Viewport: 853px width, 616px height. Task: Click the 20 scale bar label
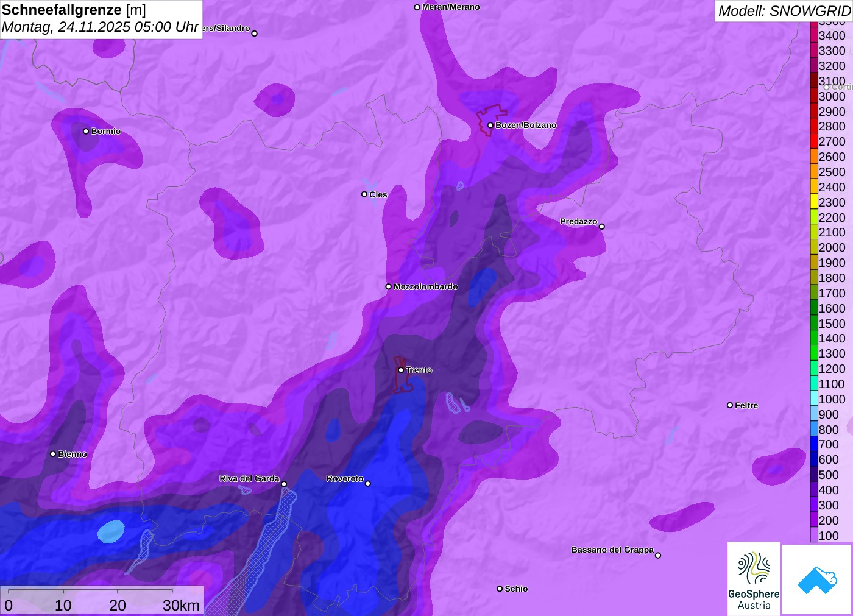coord(118,605)
